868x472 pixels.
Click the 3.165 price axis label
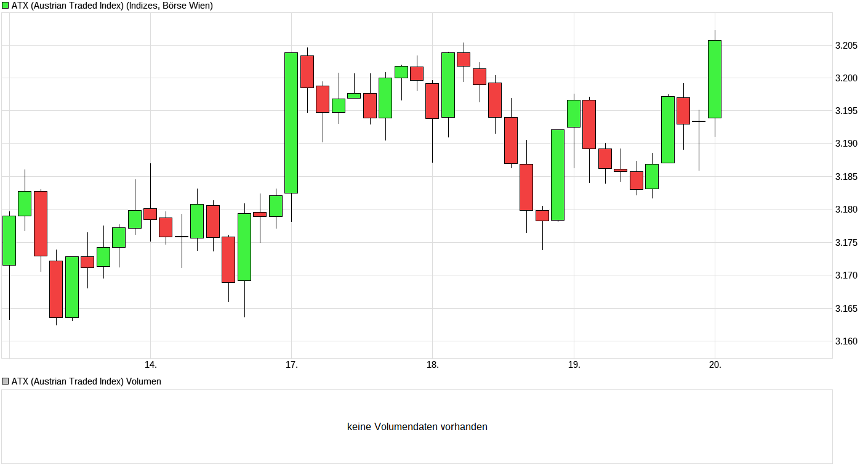[846, 308]
